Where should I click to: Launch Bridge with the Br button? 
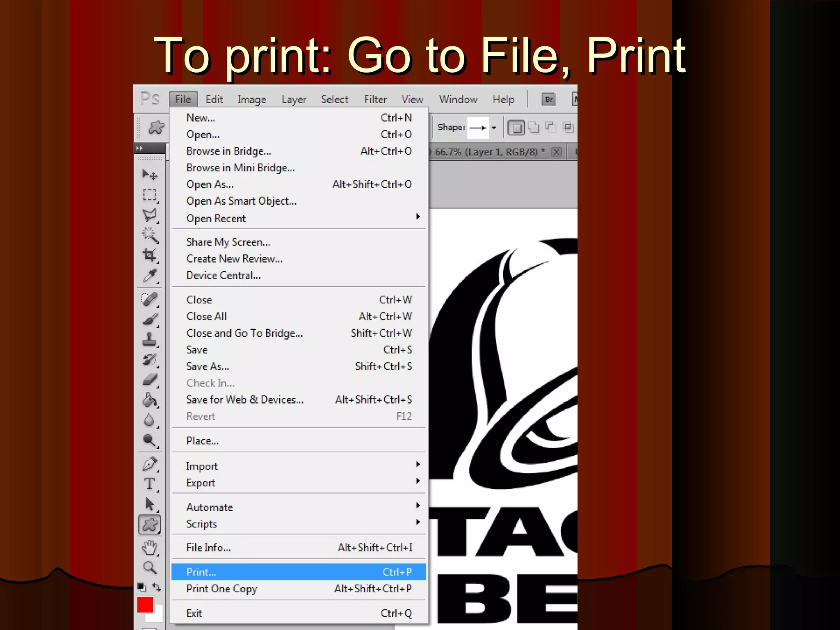[x=549, y=99]
